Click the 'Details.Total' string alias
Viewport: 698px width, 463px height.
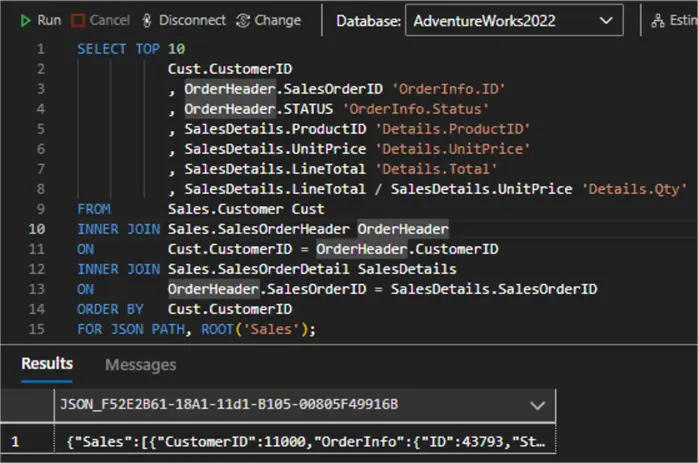pyautogui.click(x=436, y=169)
